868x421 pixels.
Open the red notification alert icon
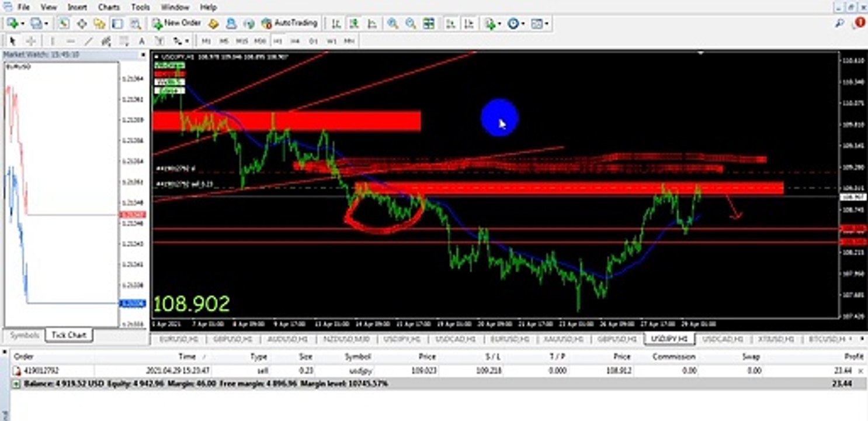(x=860, y=23)
